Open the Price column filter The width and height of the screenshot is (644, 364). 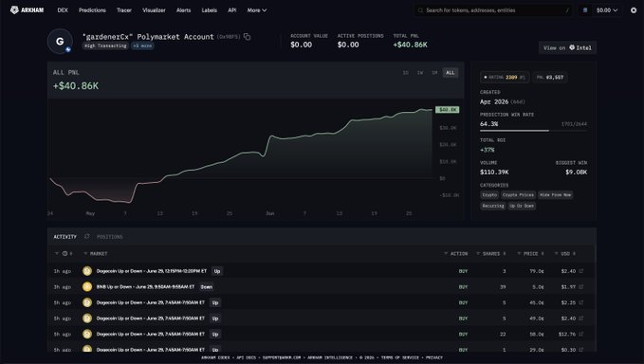(x=519, y=254)
